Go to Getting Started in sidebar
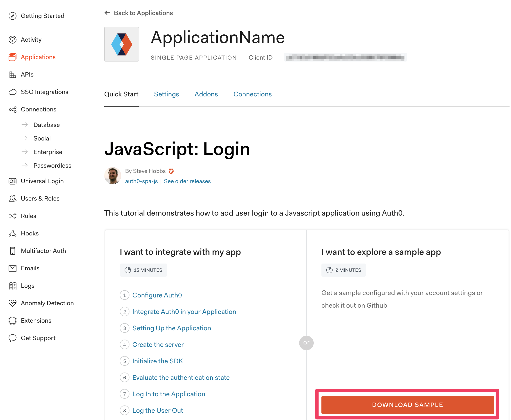The image size is (511, 420). (x=42, y=16)
